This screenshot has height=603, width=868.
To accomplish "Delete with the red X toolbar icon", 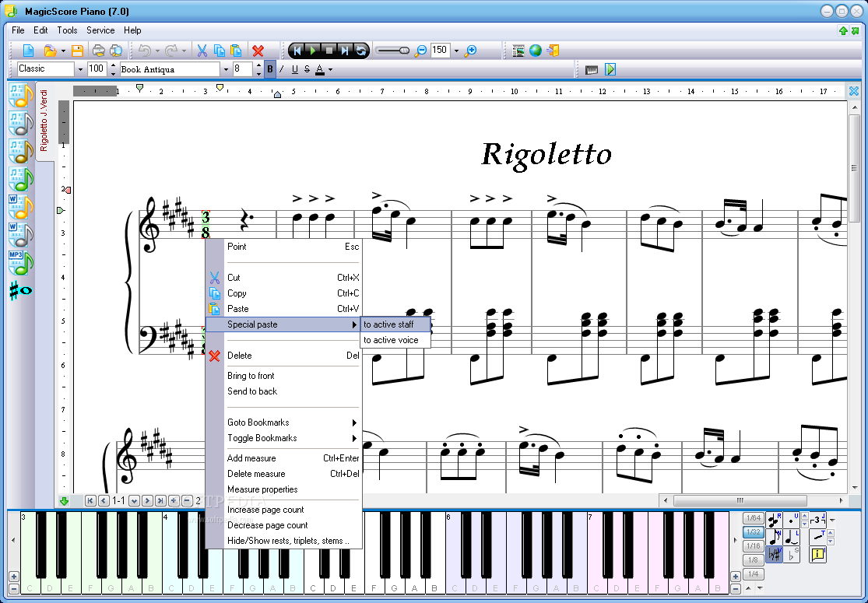I will coord(258,51).
